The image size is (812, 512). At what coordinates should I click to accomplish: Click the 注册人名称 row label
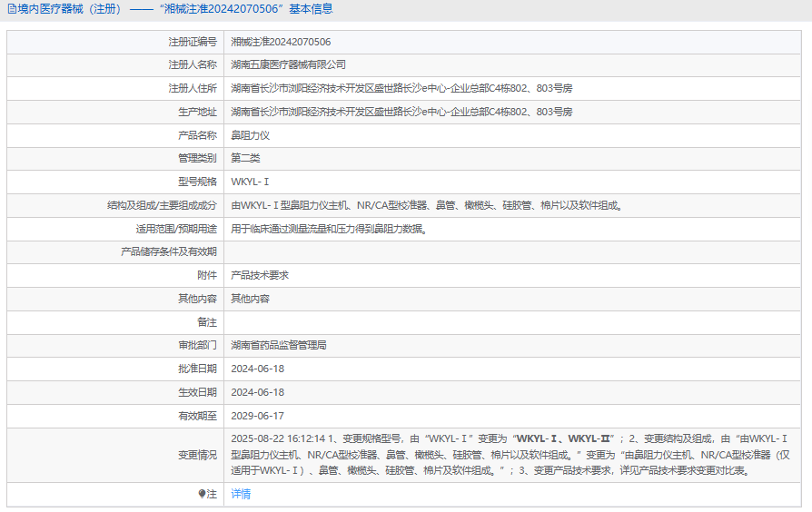pos(193,64)
